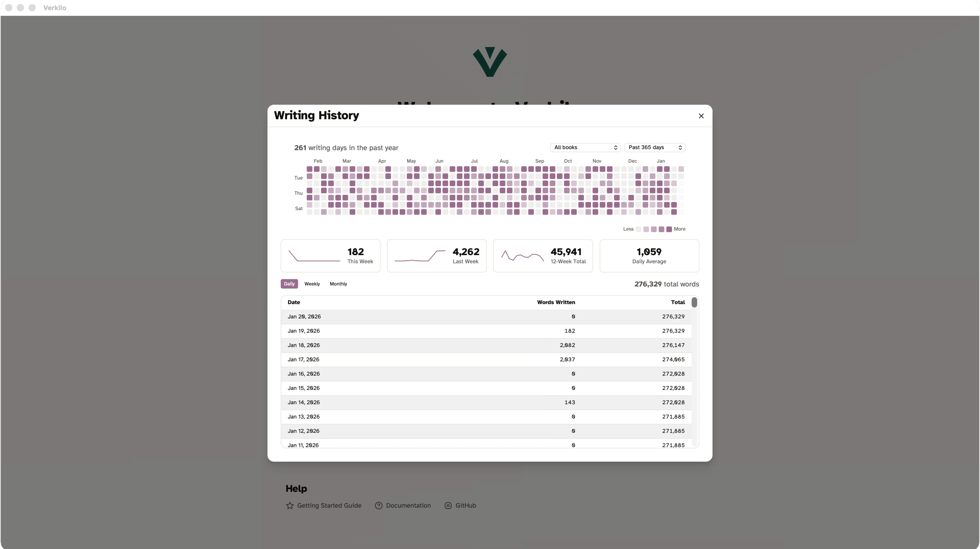Open the Documentation link
980x549 pixels.
(409, 506)
